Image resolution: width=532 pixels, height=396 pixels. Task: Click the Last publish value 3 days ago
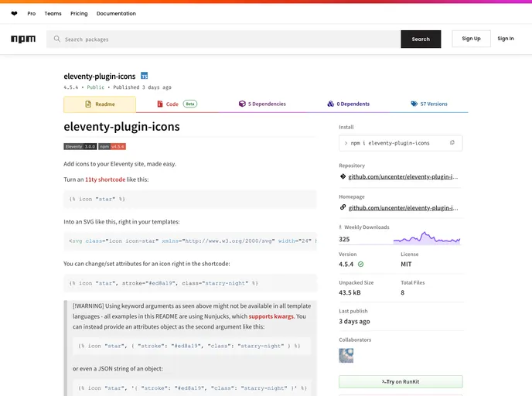[x=354, y=321]
